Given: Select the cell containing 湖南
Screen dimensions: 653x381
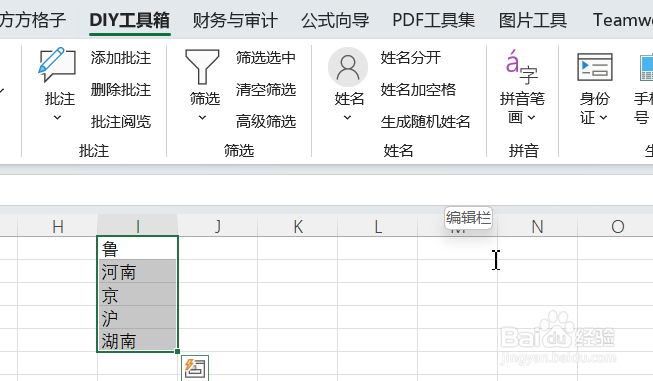Looking at the screenshot, I should [x=137, y=340].
